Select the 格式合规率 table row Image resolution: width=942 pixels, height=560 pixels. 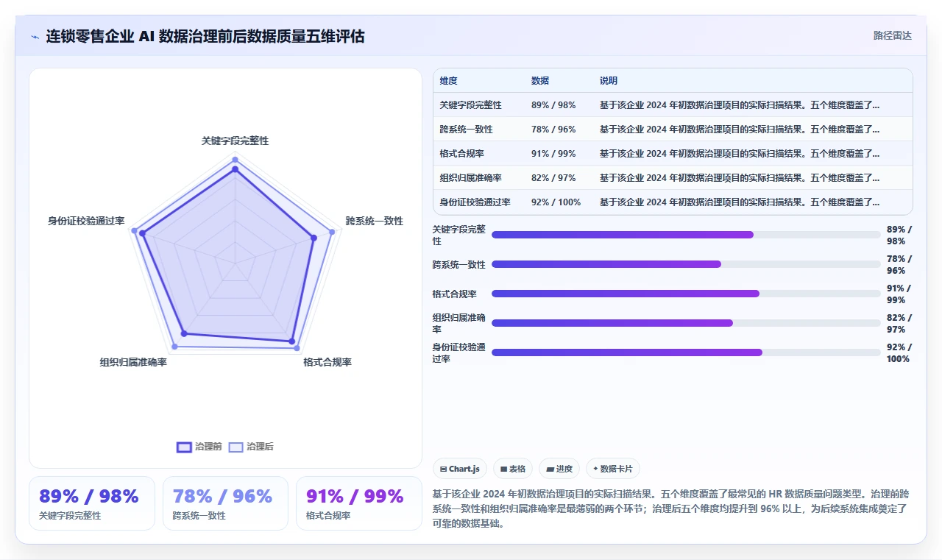coord(673,154)
